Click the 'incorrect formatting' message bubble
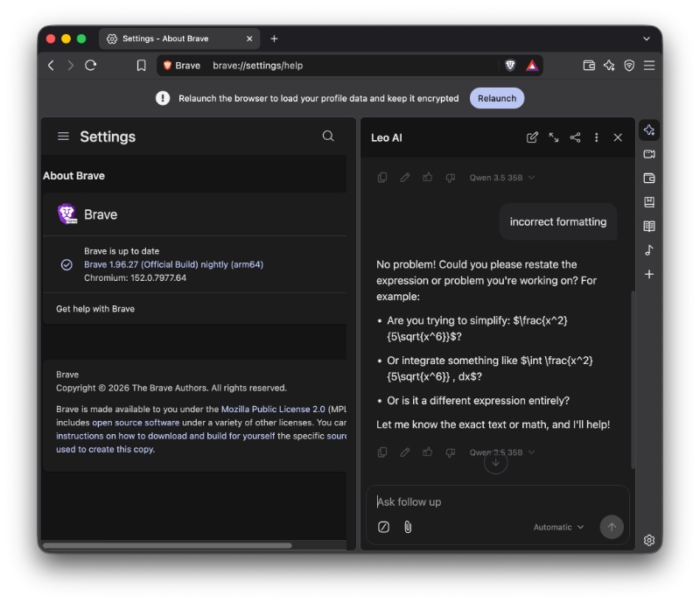 (x=558, y=222)
